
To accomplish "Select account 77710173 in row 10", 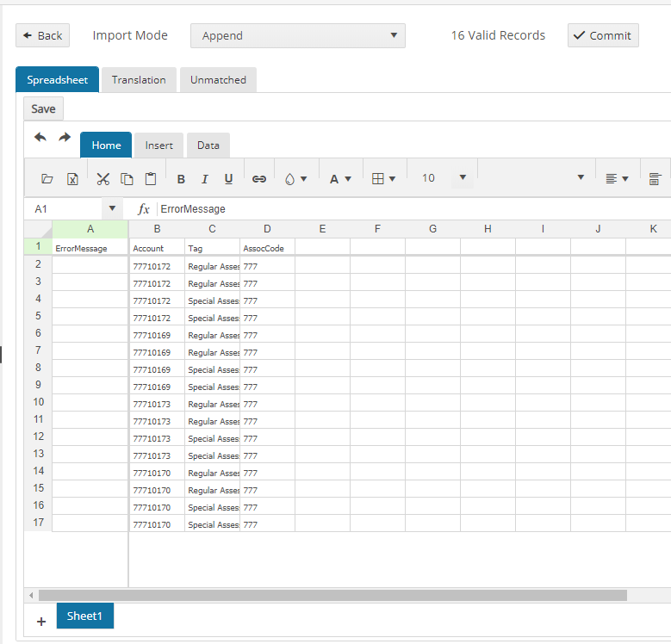I will click(157, 404).
